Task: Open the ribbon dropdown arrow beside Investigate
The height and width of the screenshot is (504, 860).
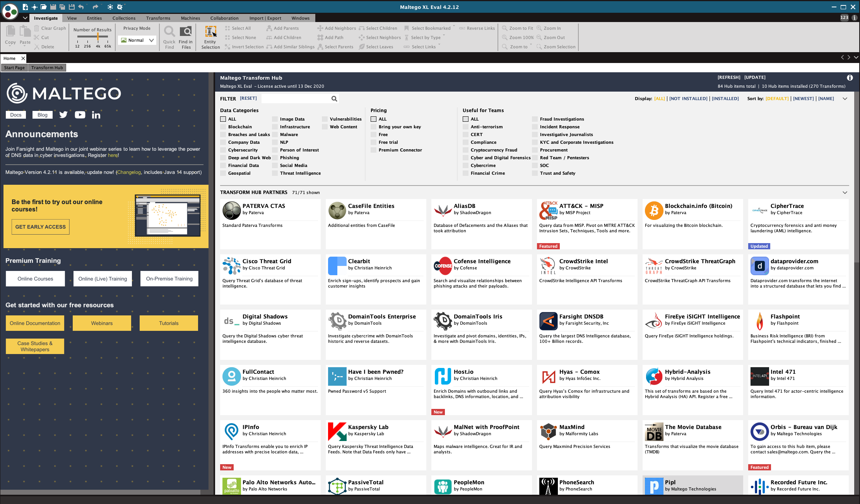Action: [25, 18]
